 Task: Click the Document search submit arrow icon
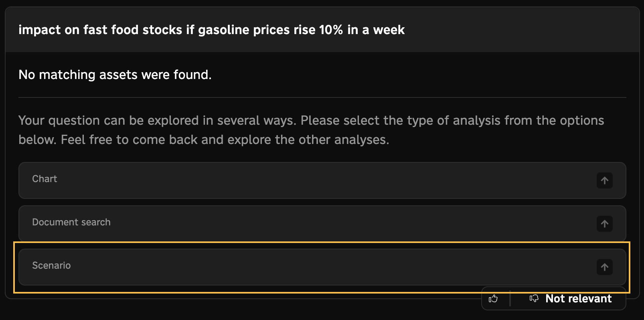[604, 224]
